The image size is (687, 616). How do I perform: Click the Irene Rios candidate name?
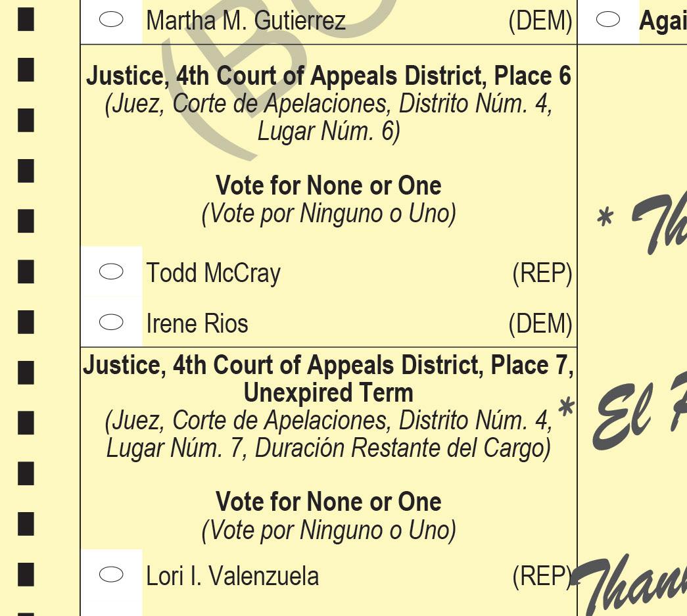tap(197, 323)
